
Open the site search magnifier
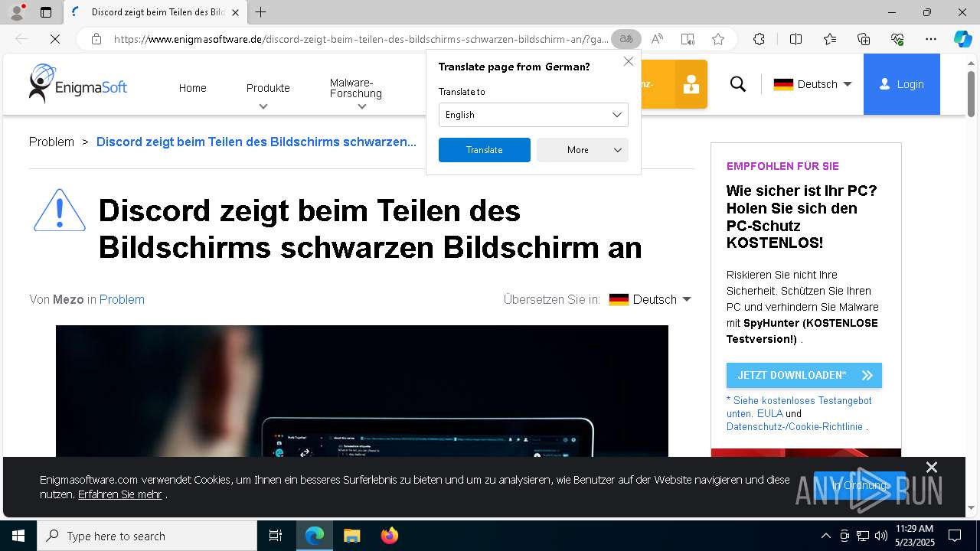click(x=737, y=84)
